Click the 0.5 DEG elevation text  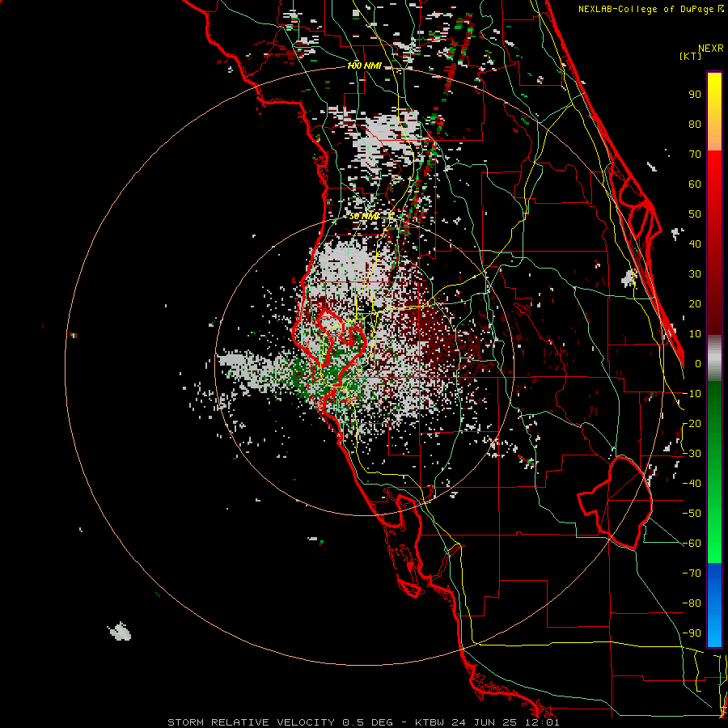368,722
